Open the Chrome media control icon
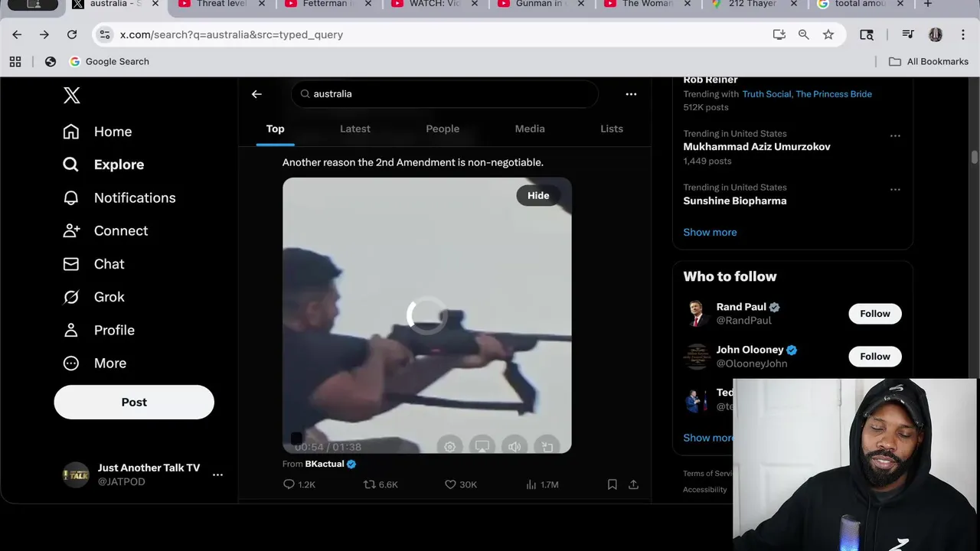The width and height of the screenshot is (980, 551). point(908,34)
